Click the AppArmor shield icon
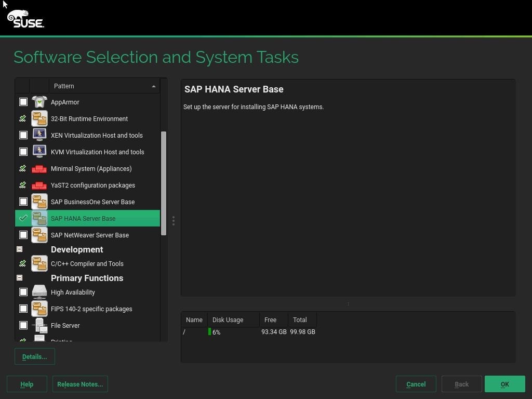The height and width of the screenshot is (399, 532). point(39,102)
